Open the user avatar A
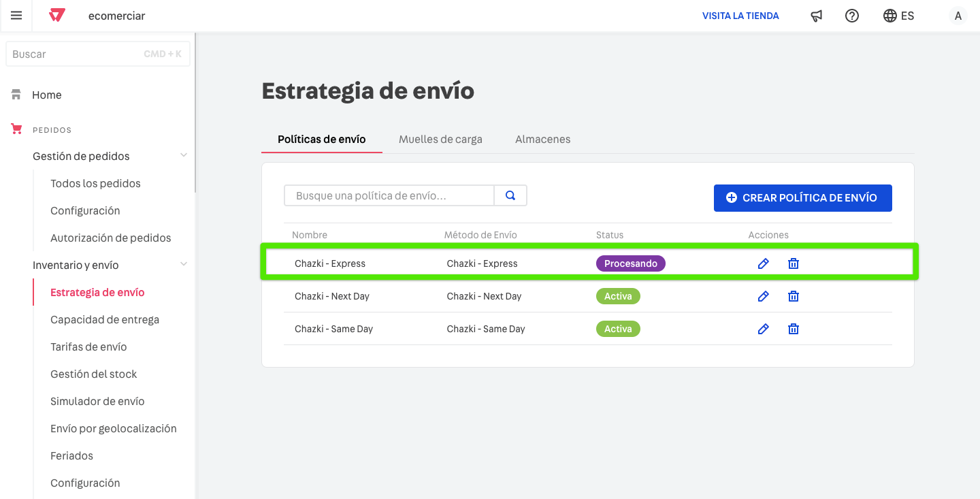This screenshot has width=980, height=499. [x=958, y=16]
